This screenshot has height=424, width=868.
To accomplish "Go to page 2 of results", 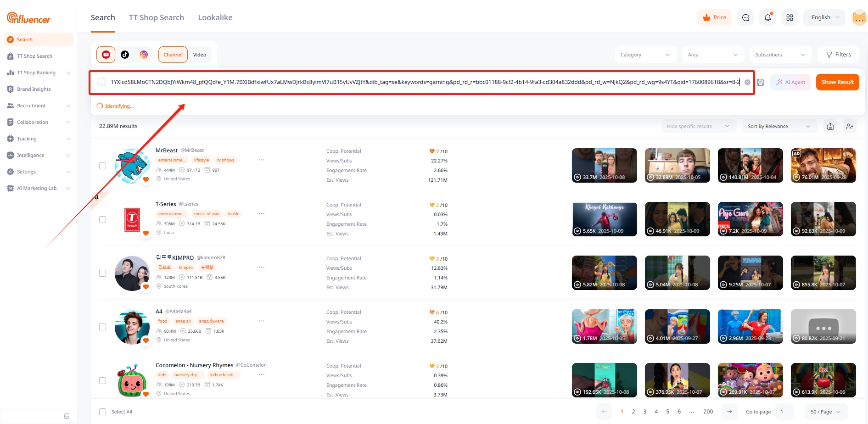I will (633, 412).
